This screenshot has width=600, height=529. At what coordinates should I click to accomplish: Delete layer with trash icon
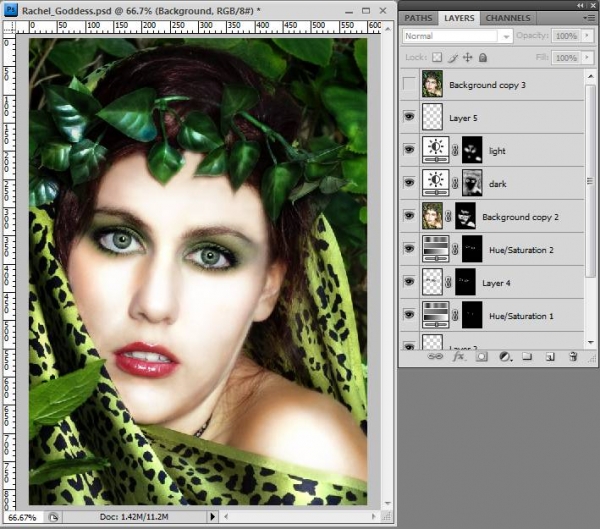tap(573, 357)
